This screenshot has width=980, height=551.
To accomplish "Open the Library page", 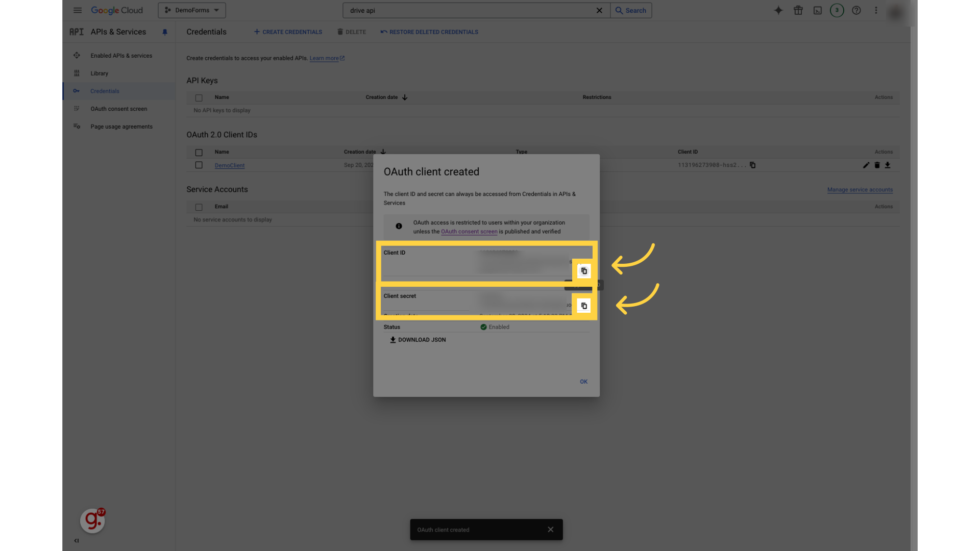I will click(x=100, y=73).
